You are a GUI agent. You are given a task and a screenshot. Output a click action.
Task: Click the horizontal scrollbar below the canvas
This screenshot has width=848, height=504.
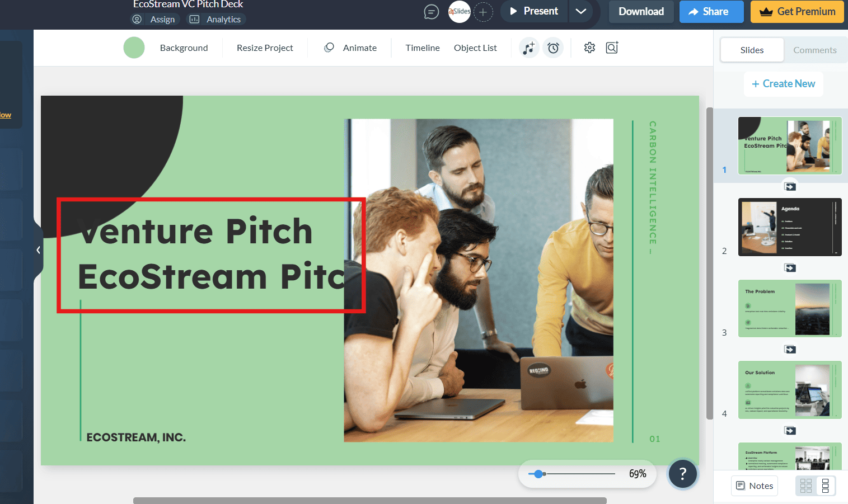(x=369, y=501)
